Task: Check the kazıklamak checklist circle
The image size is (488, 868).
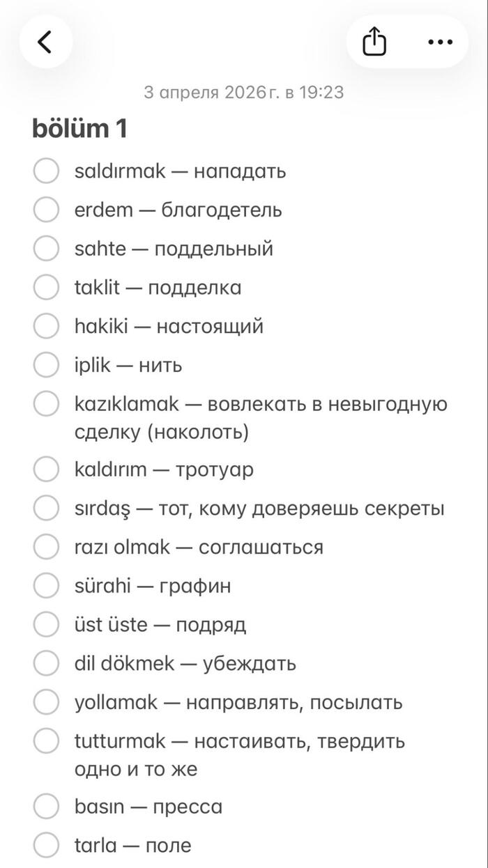Action: click(x=46, y=404)
